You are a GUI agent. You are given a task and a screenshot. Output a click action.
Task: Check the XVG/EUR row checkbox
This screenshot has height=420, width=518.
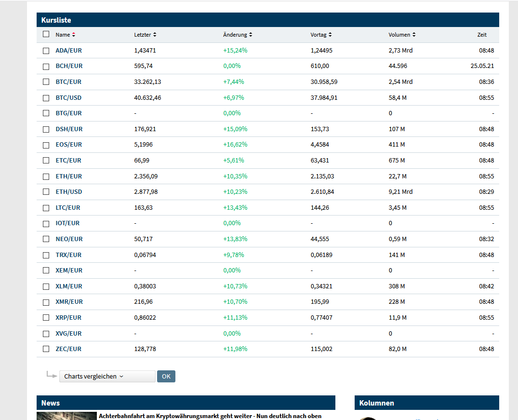point(46,334)
